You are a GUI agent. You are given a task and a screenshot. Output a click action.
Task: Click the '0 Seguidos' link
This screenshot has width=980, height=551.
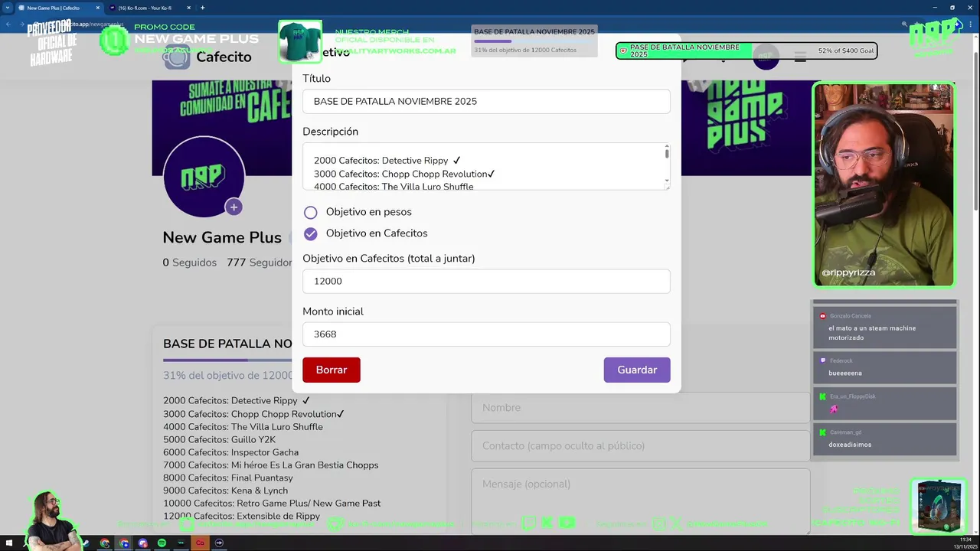point(189,262)
